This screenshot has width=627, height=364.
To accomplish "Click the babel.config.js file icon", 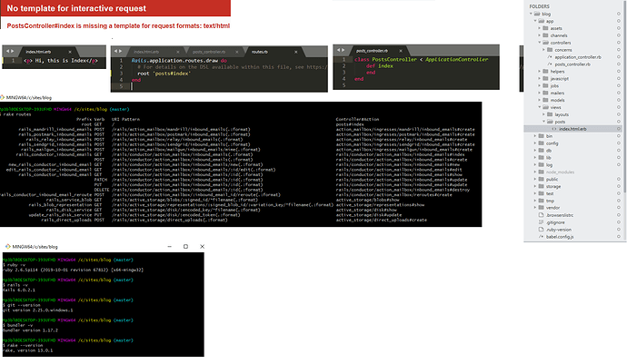I will 541,237.
